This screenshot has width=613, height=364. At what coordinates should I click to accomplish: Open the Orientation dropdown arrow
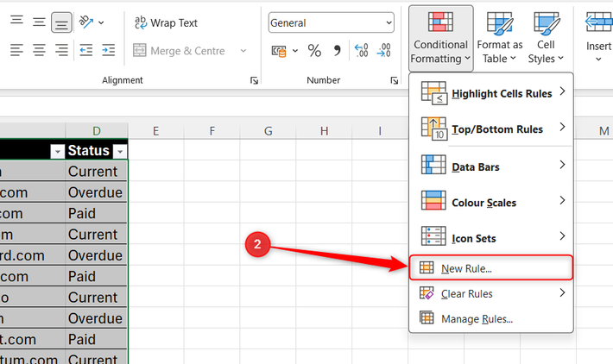coord(101,22)
